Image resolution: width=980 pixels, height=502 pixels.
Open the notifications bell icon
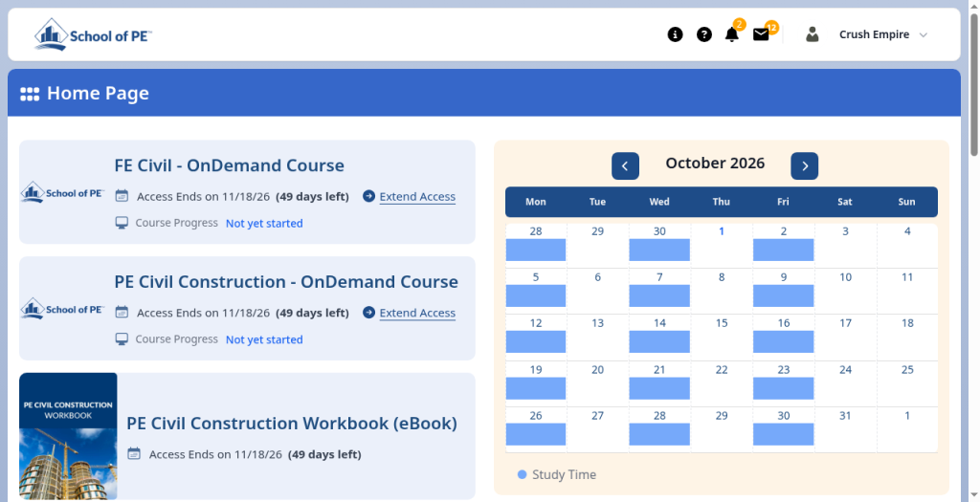[732, 34]
